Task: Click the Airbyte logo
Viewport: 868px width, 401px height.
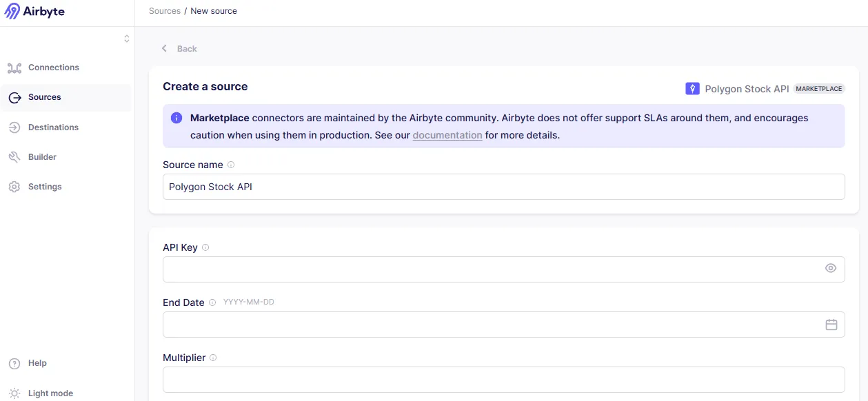Action: (x=34, y=11)
